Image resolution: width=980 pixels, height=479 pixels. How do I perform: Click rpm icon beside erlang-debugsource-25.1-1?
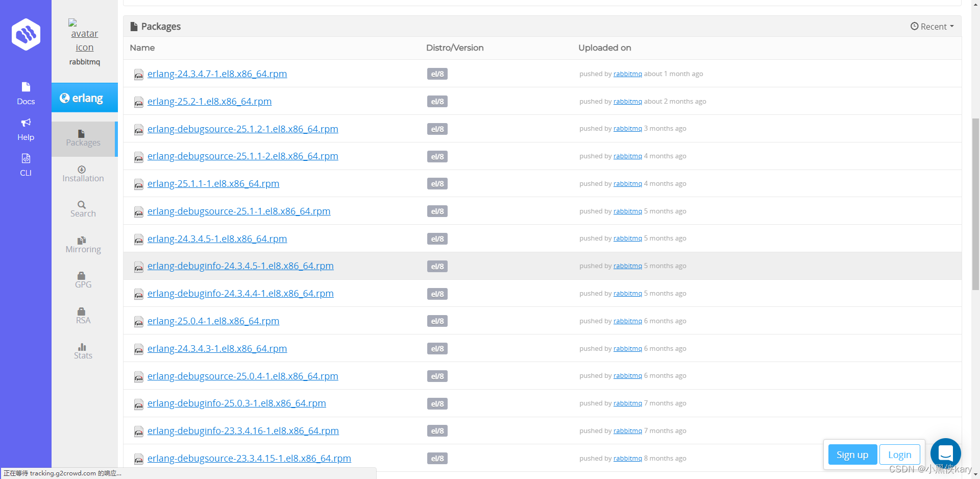[x=139, y=212]
